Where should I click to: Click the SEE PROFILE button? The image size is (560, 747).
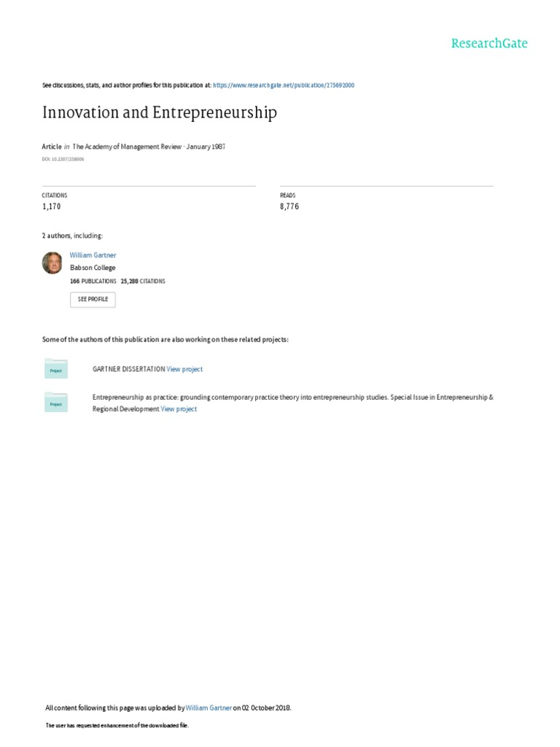[93, 299]
